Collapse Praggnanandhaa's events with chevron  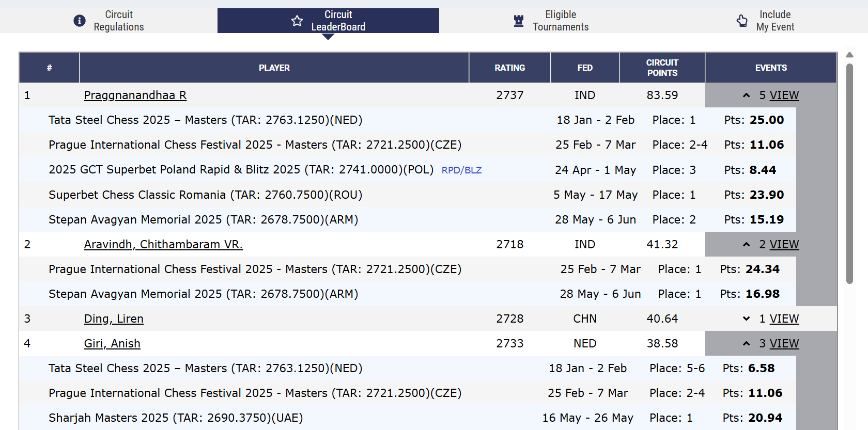(x=746, y=95)
